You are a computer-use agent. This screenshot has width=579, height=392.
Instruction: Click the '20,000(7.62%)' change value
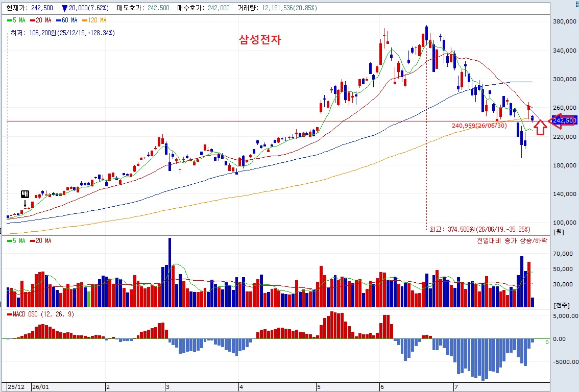[x=89, y=8]
